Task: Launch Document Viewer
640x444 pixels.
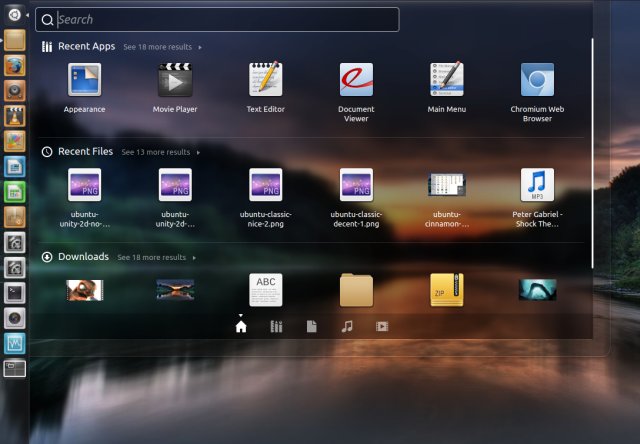Action: [356, 80]
